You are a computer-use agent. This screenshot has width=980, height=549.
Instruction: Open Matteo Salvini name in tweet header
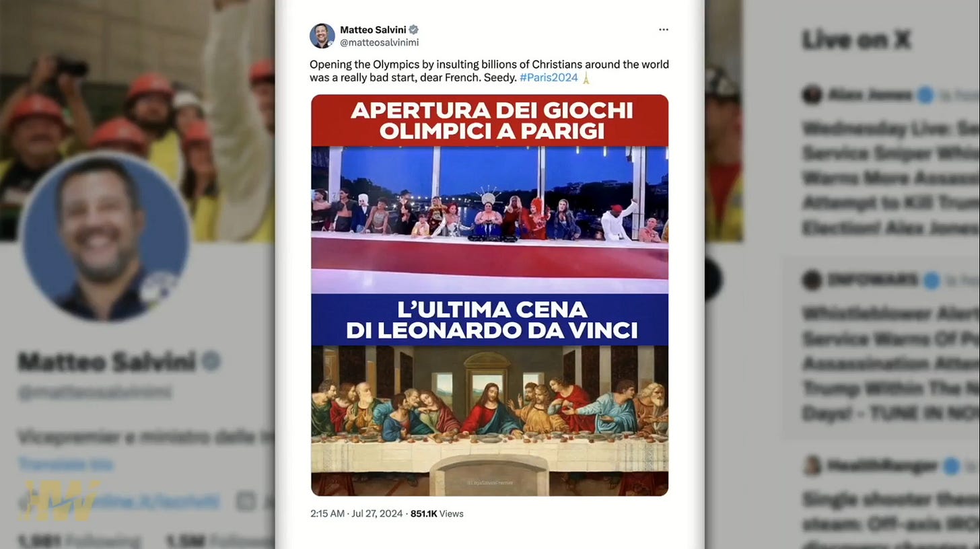point(374,30)
